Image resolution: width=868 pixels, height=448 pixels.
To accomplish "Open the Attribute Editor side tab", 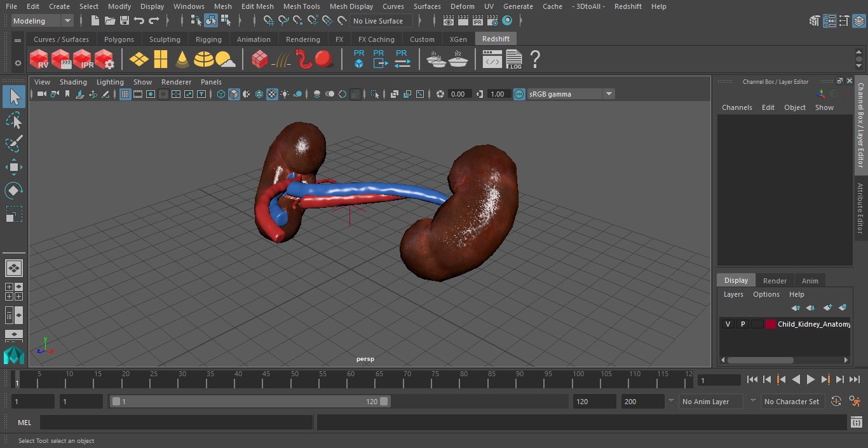I will coord(861,208).
